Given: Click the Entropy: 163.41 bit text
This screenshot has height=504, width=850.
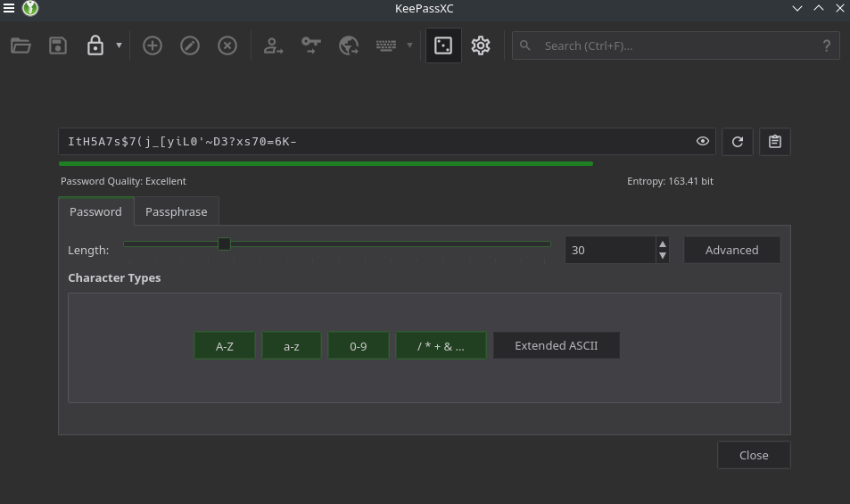Looking at the screenshot, I should click(670, 181).
